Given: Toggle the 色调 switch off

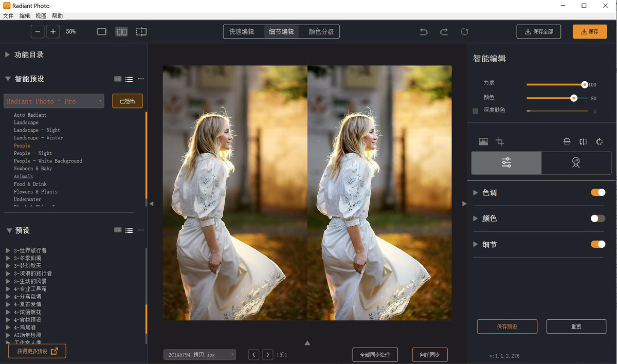Looking at the screenshot, I should point(598,192).
